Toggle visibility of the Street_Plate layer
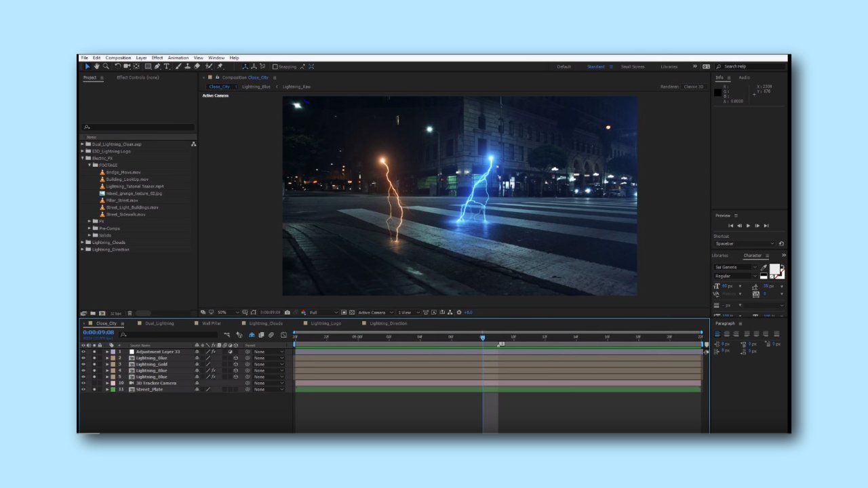The image size is (868, 488). pos(83,390)
